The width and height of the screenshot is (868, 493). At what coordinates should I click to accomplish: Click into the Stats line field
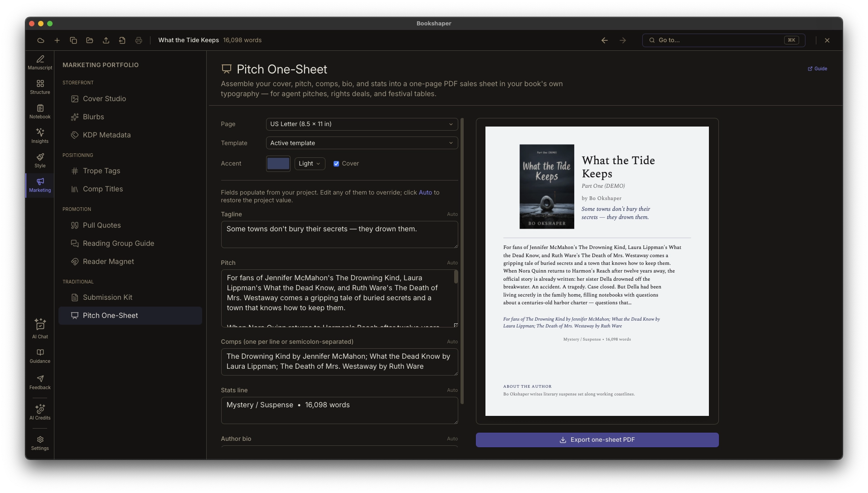coord(339,410)
